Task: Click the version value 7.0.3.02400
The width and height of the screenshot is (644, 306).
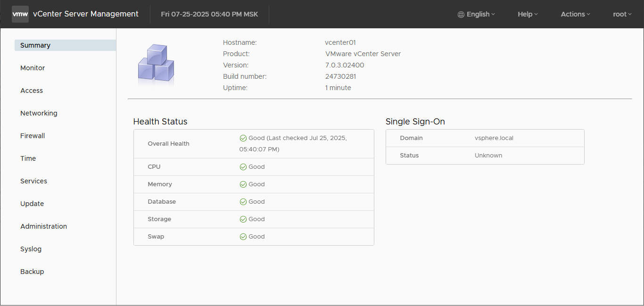Action: click(345, 65)
